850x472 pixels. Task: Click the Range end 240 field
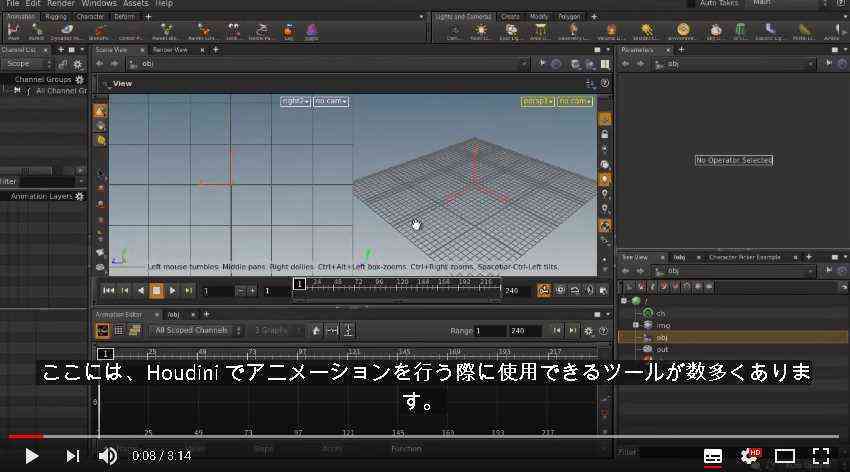pos(524,331)
